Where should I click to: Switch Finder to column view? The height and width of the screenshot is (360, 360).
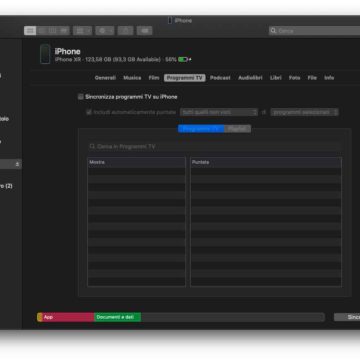[53, 31]
